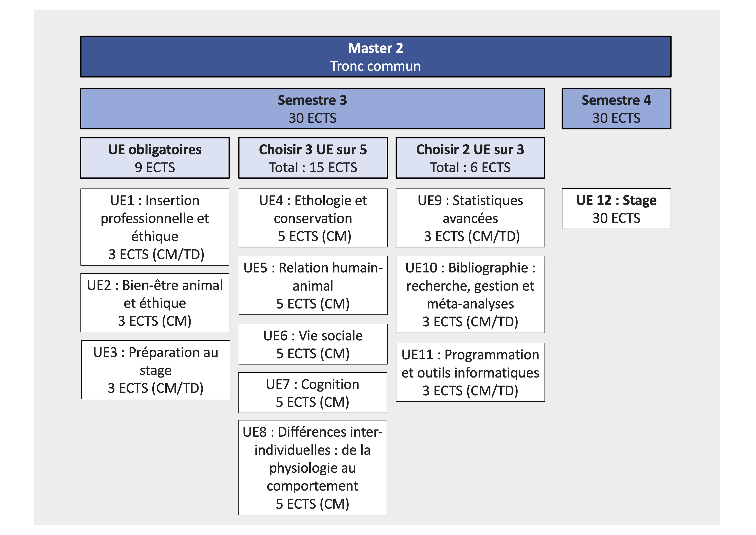Image resolution: width=756 pixels, height=535 pixels.
Task: Click UE5 Relation humain-animal box
Action: coord(313,285)
